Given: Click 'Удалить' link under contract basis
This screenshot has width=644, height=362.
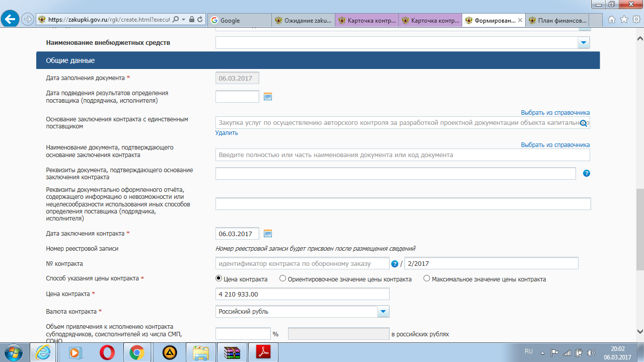Looking at the screenshot, I should 227,133.
